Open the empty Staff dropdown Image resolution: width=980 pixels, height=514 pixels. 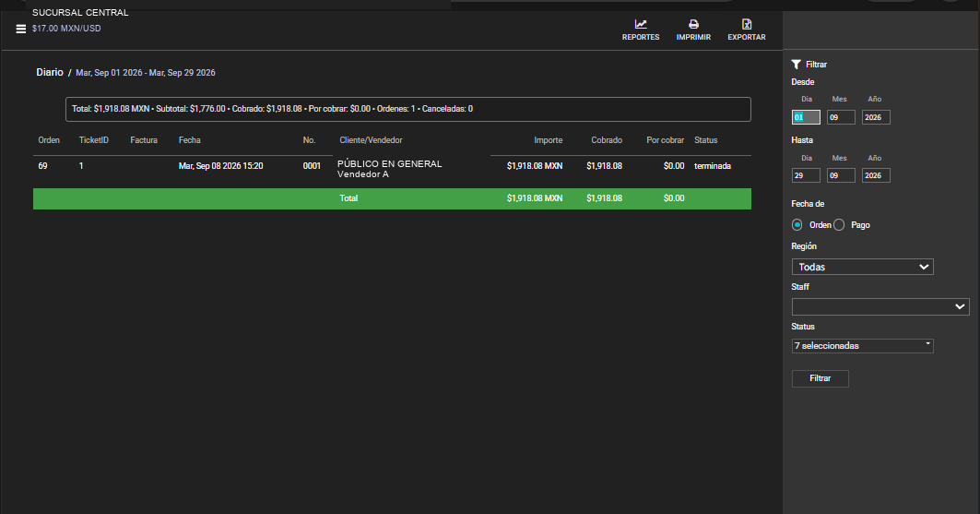tap(880, 306)
